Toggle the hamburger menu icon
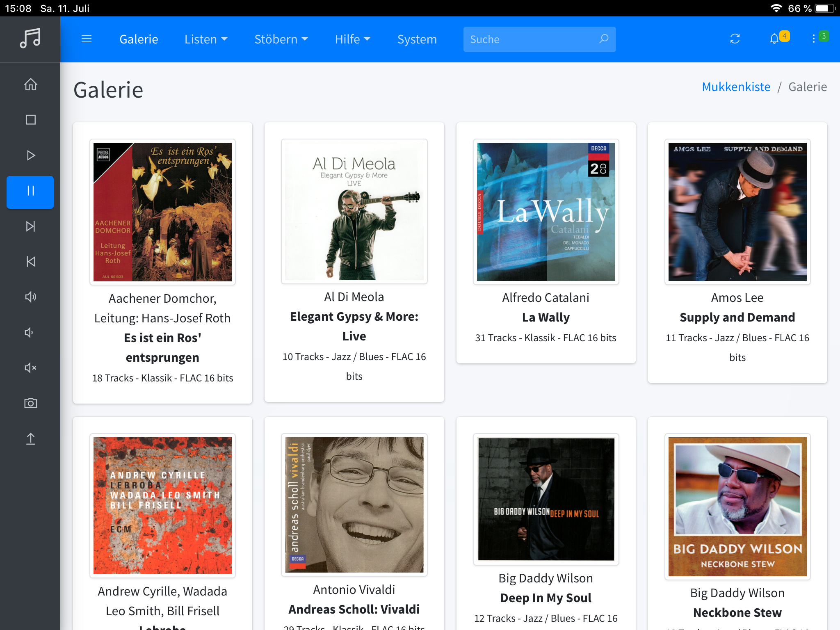Image resolution: width=840 pixels, height=630 pixels. click(87, 39)
